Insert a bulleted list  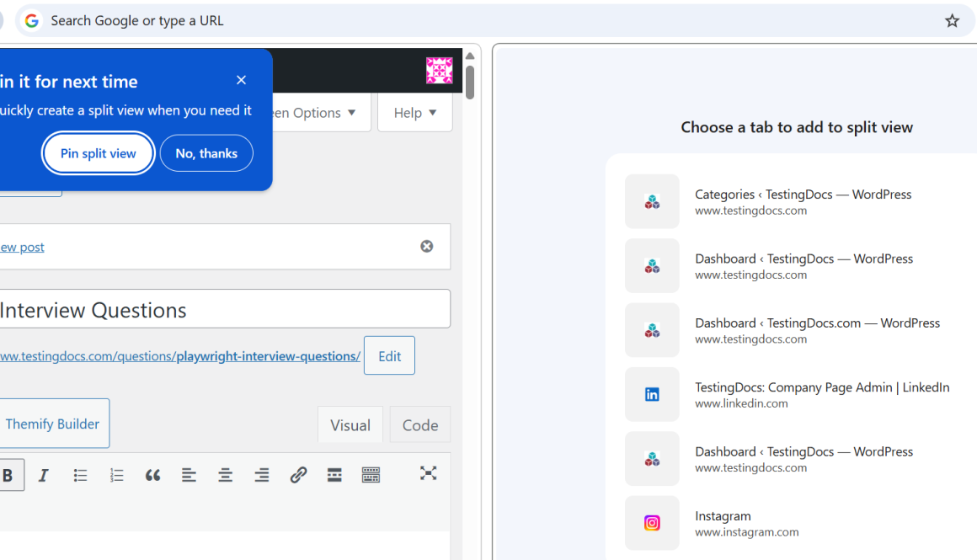click(80, 475)
